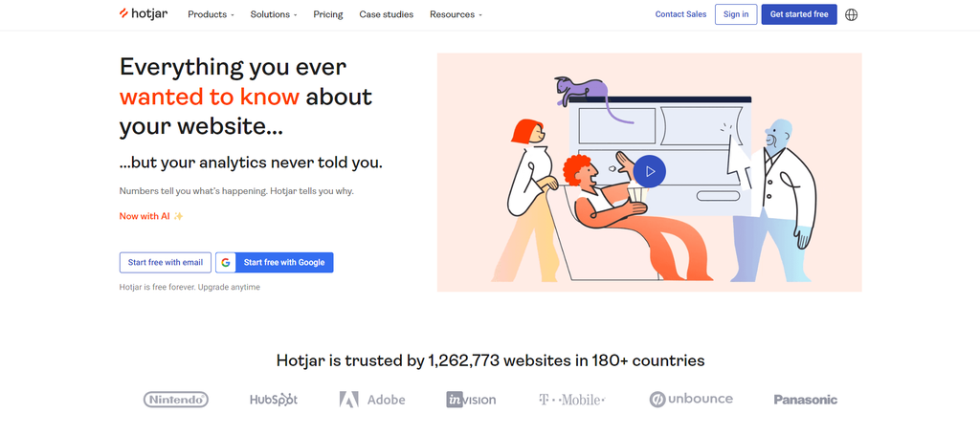Click Start free with Google

[275, 263]
